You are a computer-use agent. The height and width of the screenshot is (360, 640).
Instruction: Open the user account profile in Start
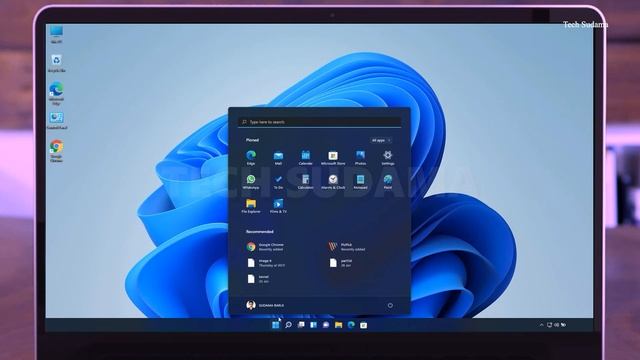pyautogui.click(x=265, y=305)
